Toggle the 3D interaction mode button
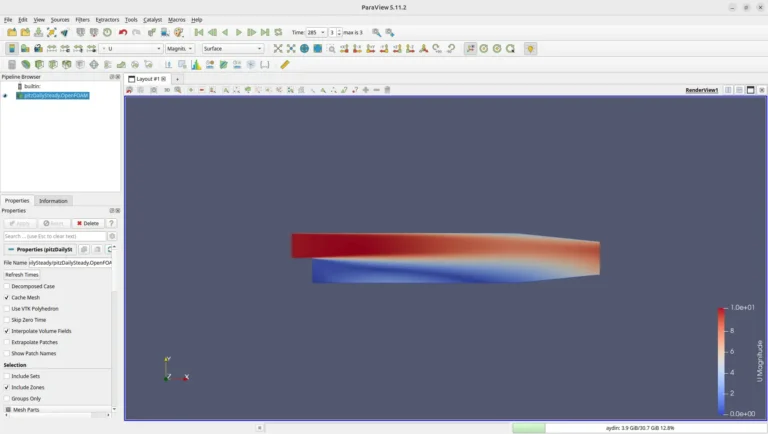The height and width of the screenshot is (434, 768). 167,90
